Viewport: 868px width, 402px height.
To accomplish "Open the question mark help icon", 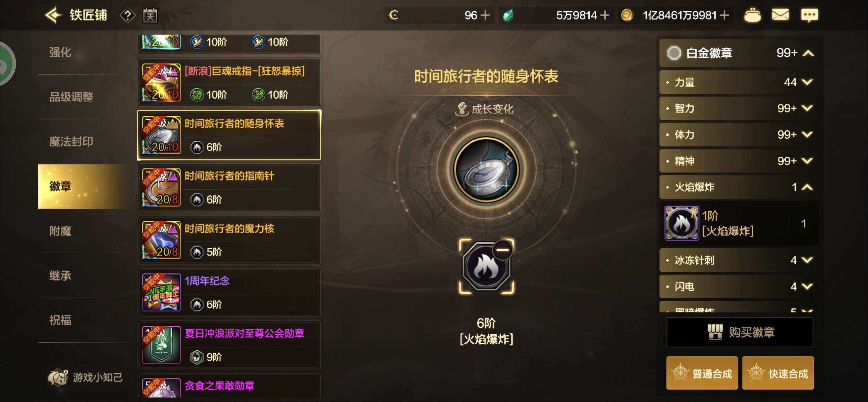I will click(128, 16).
